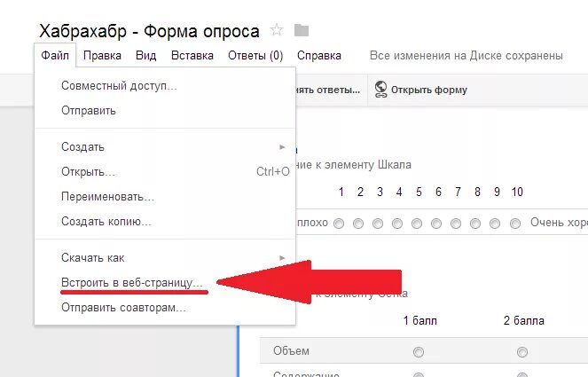Choose Совместный доступ… from Файл menu
This screenshot has width=588, height=377.
165,86
